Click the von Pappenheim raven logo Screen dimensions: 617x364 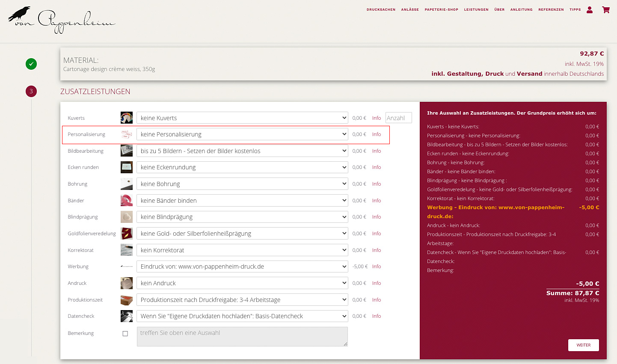pos(62,20)
